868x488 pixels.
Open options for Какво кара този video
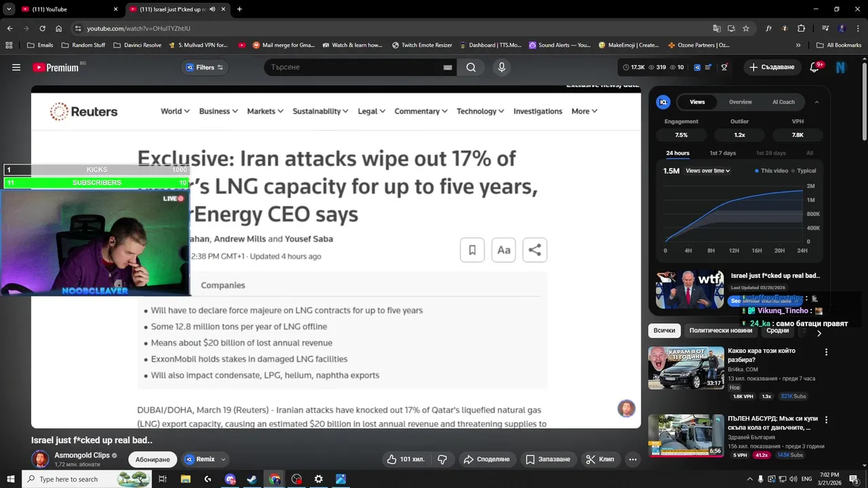pos(826,352)
